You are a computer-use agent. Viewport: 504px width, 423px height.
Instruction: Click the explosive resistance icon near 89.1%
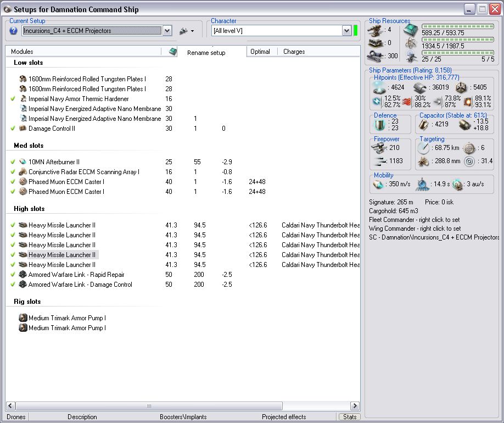[x=468, y=102]
